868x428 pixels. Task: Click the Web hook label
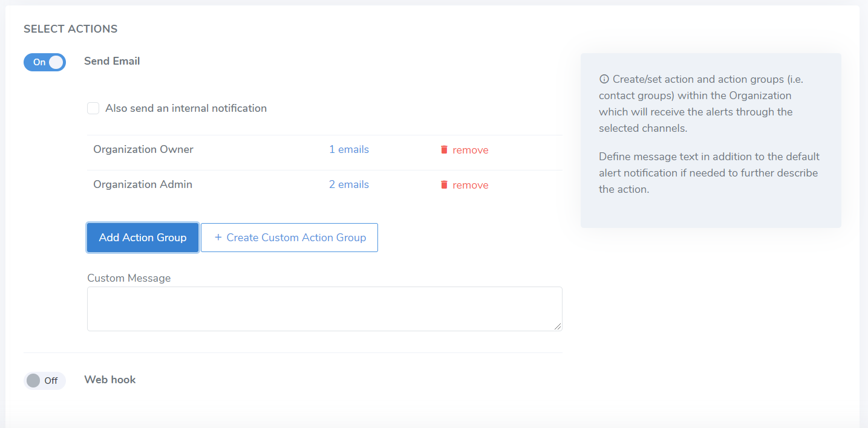tap(110, 380)
